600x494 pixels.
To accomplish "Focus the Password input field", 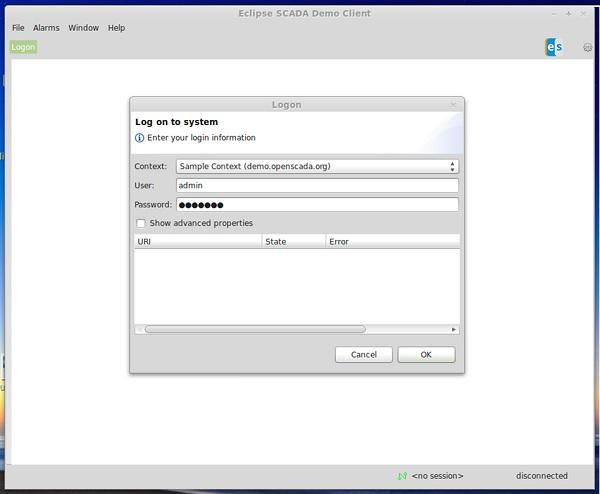I will pyautogui.click(x=317, y=205).
